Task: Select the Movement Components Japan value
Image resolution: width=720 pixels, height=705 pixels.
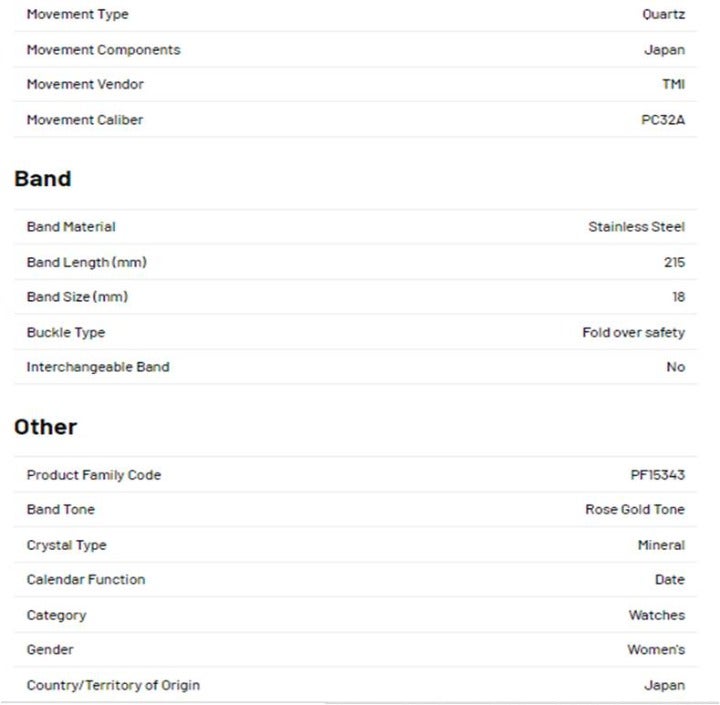Action: [x=664, y=50]
